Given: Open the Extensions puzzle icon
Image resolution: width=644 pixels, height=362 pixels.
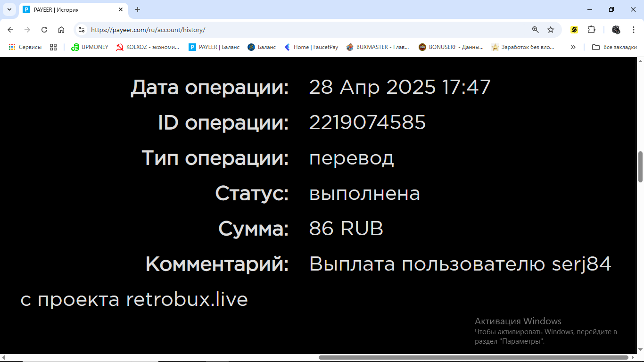Looking at the screenshot, I should coord(591,30).
